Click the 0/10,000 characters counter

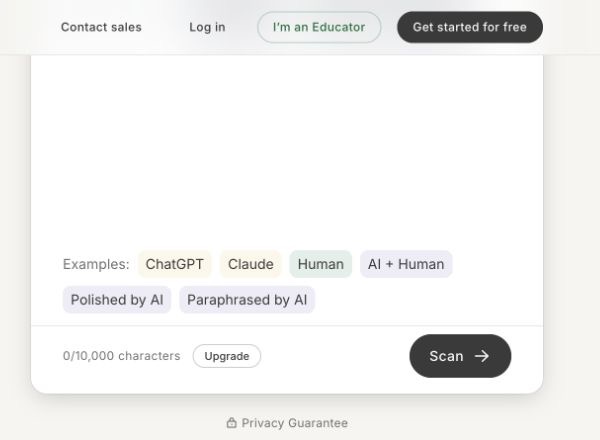click(x=122, y=356)
